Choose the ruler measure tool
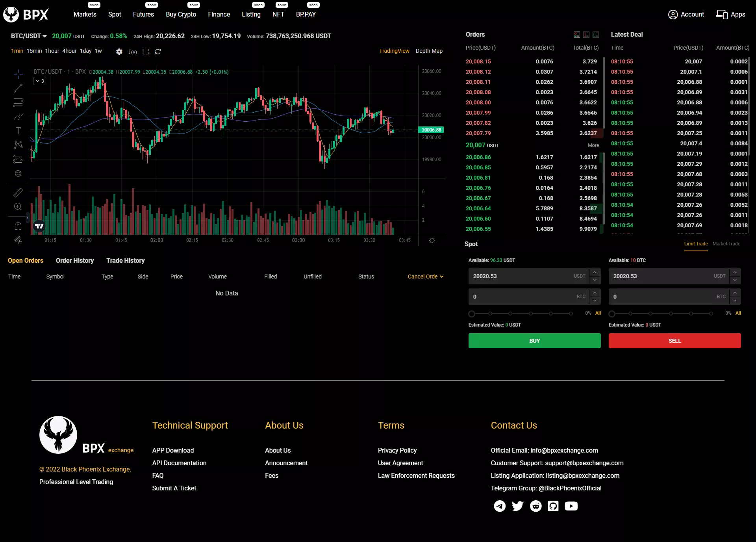756x542 pixels. tap(18, 192)
